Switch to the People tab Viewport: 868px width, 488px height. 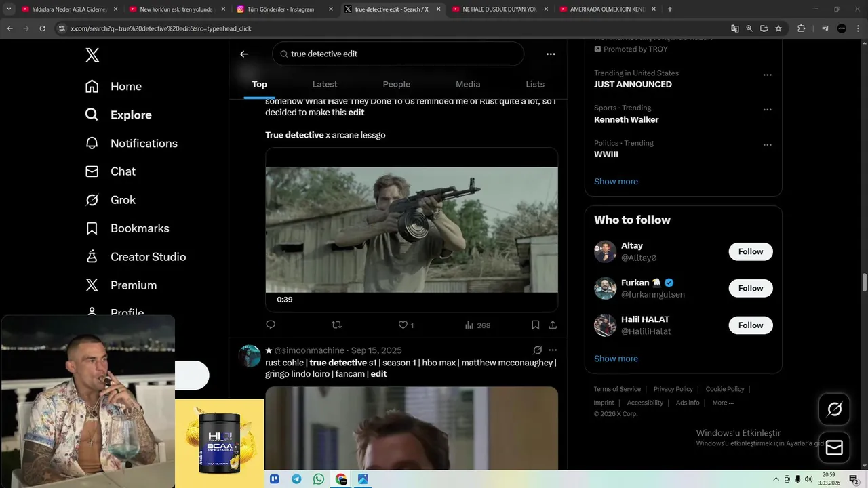[x=397, y=85]
